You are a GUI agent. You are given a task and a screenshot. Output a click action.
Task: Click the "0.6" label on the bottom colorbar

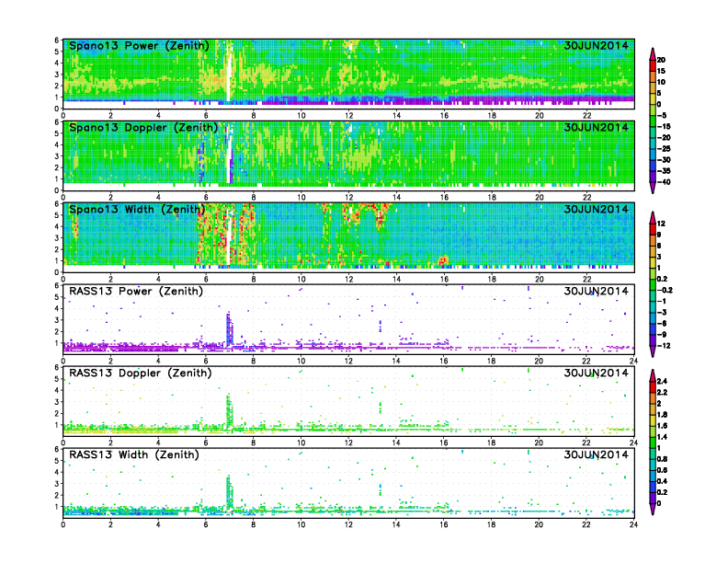[662, 470]
